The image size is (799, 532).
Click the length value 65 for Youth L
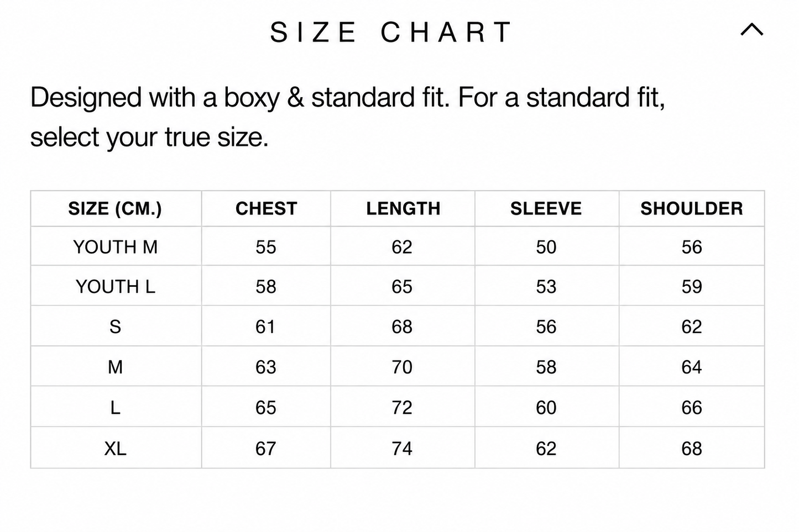tap(402, 287)
